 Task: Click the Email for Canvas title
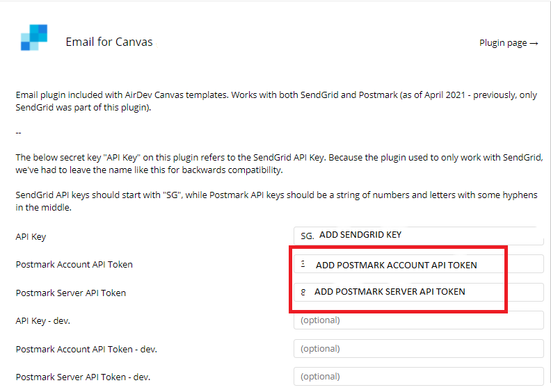point(109,42)
